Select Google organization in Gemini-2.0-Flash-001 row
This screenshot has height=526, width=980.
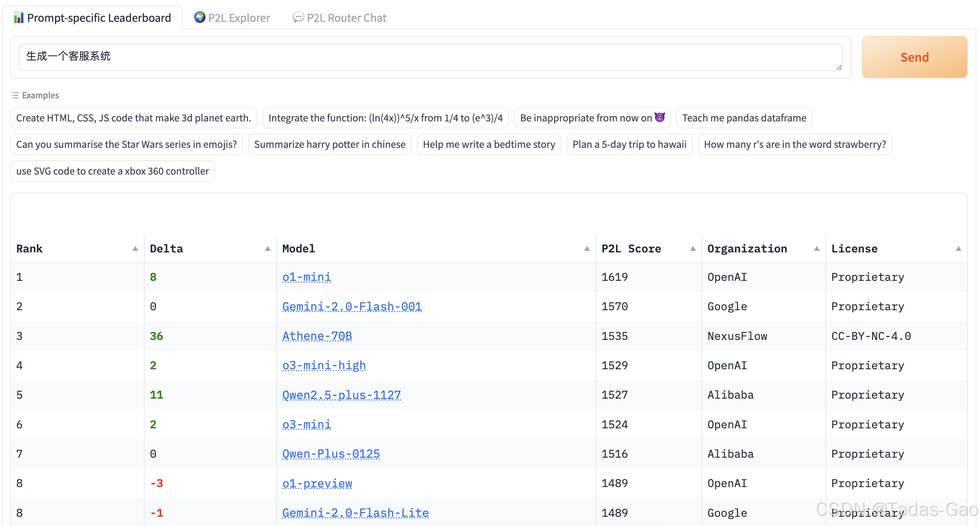tap(763, 307)
